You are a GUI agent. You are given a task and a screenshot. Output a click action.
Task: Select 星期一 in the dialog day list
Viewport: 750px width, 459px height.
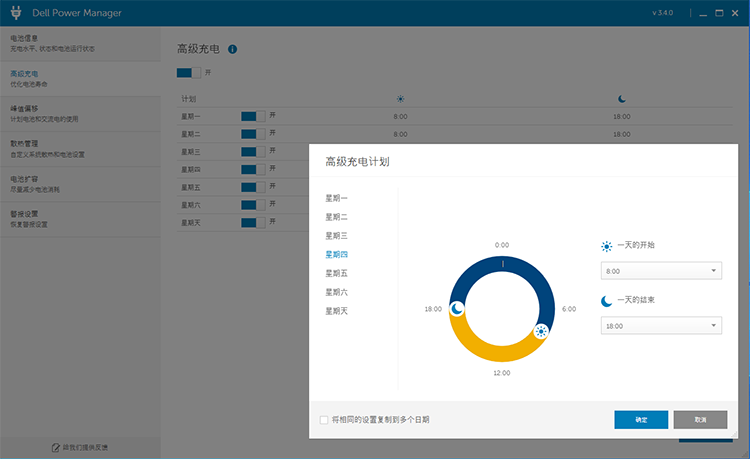pyautogui.click(x=336, y=198)
